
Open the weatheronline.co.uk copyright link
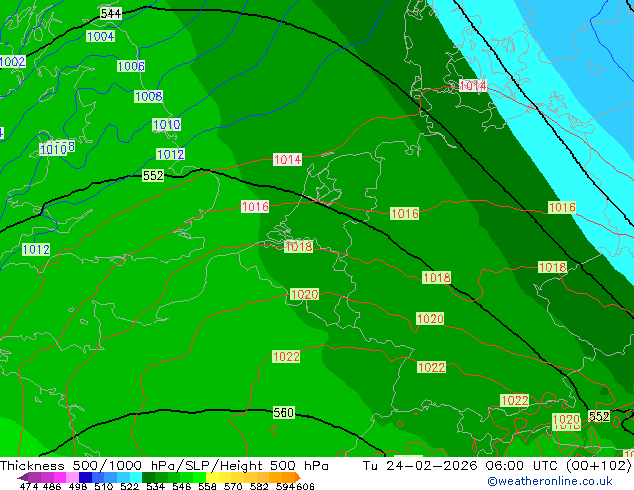coord(550,481)
